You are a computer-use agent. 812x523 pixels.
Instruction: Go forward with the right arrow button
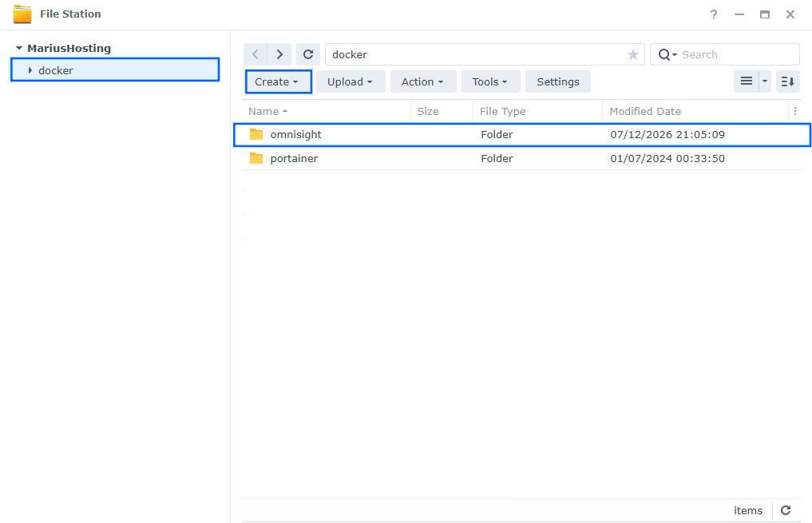pos(279,54)
